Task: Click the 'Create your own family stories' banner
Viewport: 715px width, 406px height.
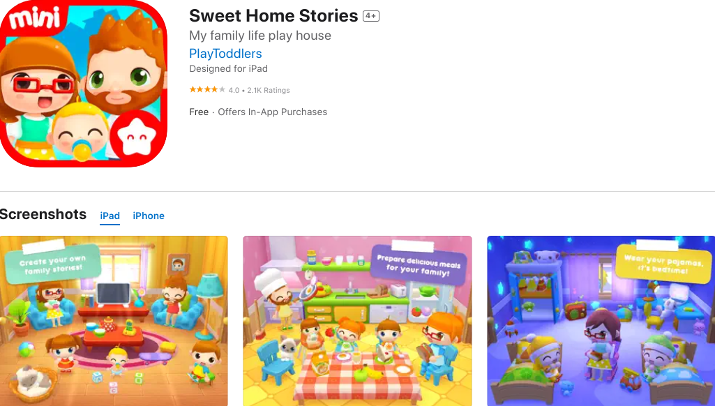Action: click(53, 264)
